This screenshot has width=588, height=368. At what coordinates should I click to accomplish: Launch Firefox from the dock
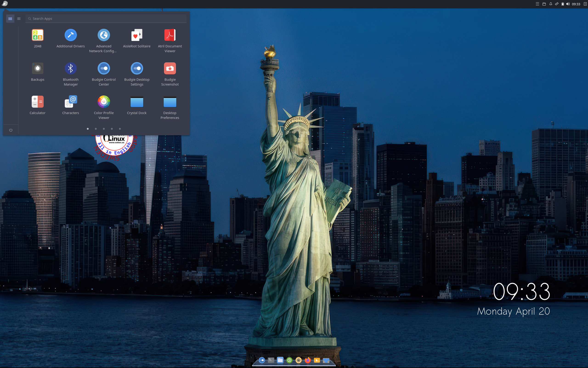pos(308,360)
